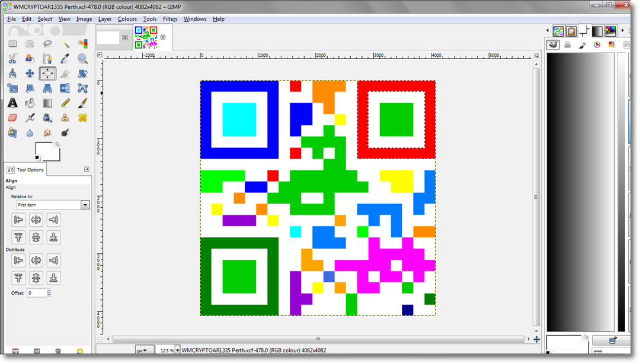Close the QR code image tab
This screenshot has height=364, width=640.
(163, 37)
